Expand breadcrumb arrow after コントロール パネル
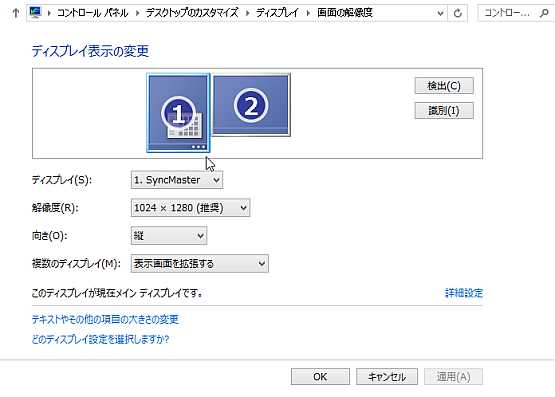The image size is (555, 397). tap(137, 13)
